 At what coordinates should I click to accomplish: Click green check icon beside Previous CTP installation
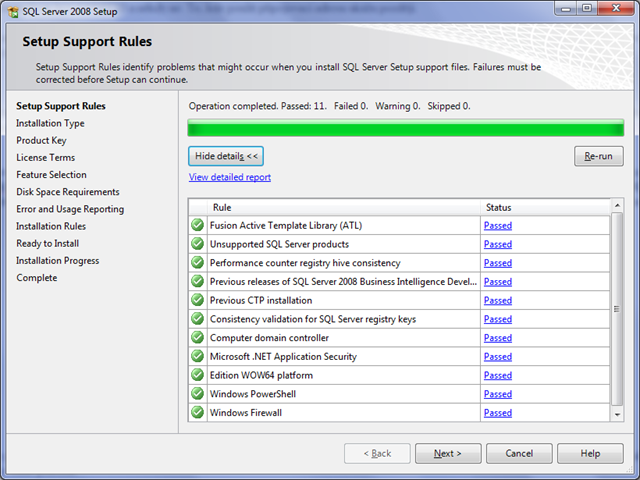[x=197, y=300]
